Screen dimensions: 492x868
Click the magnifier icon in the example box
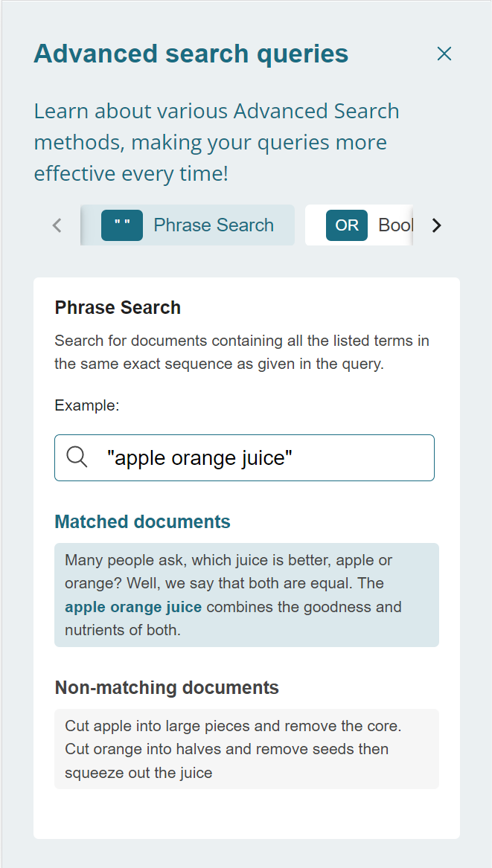77,457
